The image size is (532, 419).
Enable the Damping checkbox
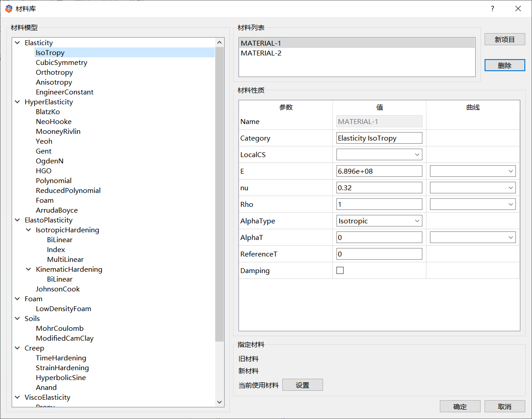click(x=340, y=270)
